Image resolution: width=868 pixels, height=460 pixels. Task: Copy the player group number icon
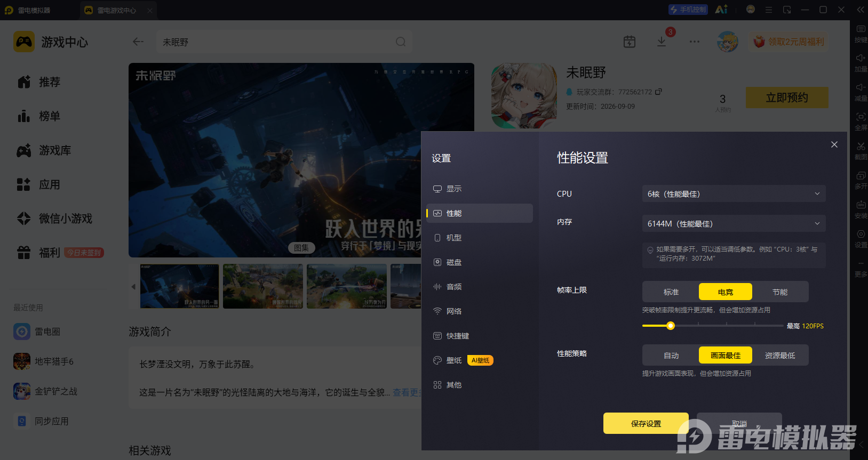(x=658, y=92)
